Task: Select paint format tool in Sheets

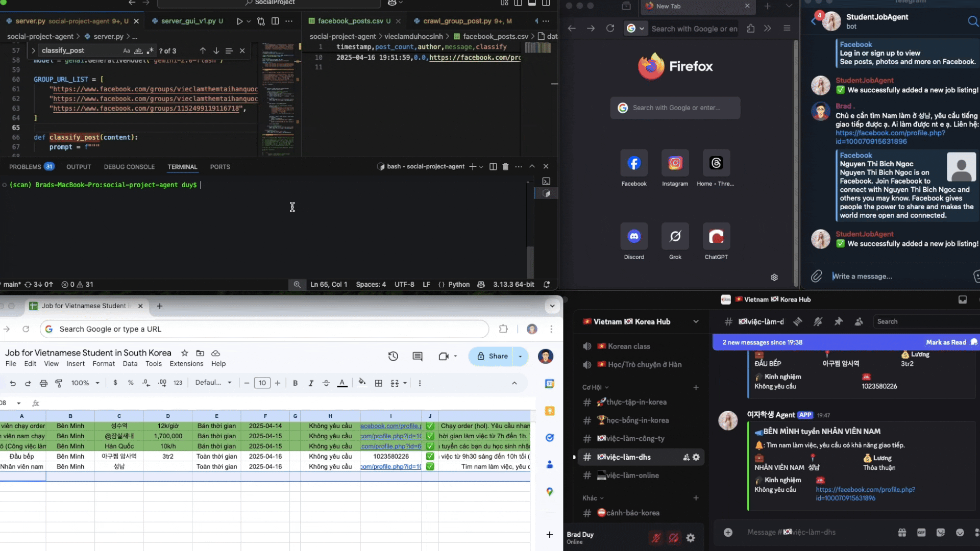Action: pyautogui.click(x=59, y=383)
